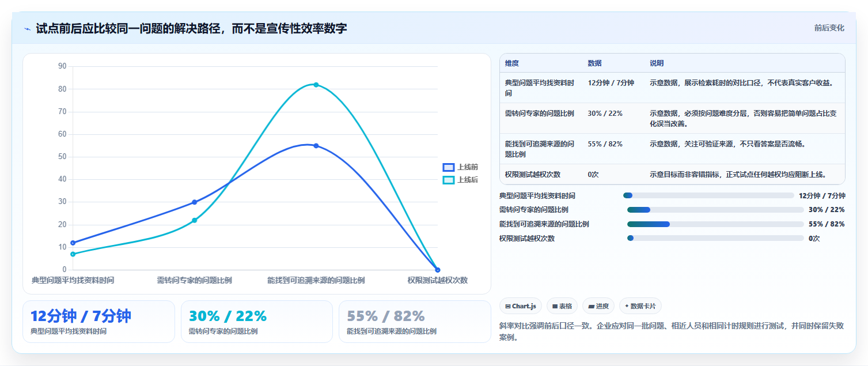Click the 需转问专家的问题比例 progress bar
Screen dimensions: 868x366
pos(715,210)
